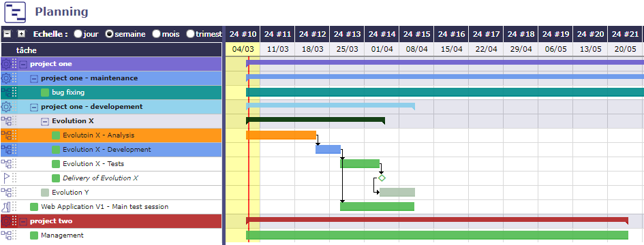Screen dimensions: 644x245
Task: Open Delivery of Evolution X milestone
Action: [101, 178]
